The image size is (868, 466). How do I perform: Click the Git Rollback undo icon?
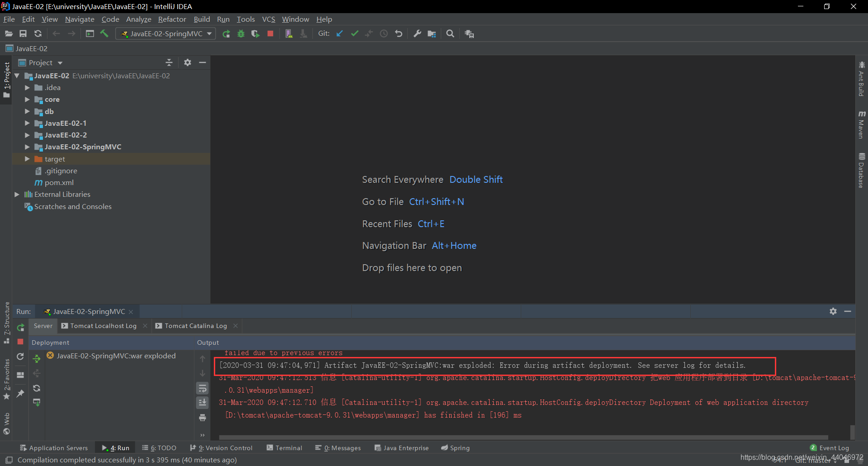(398, 33)
